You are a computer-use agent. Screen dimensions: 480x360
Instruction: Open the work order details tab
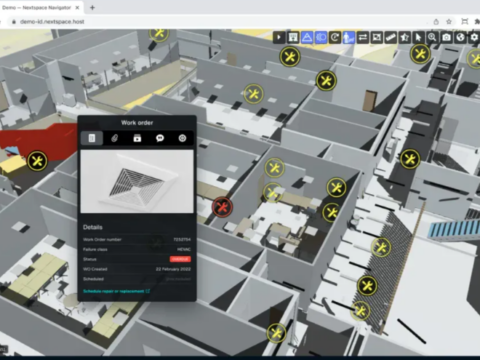(x=92, y=138)
